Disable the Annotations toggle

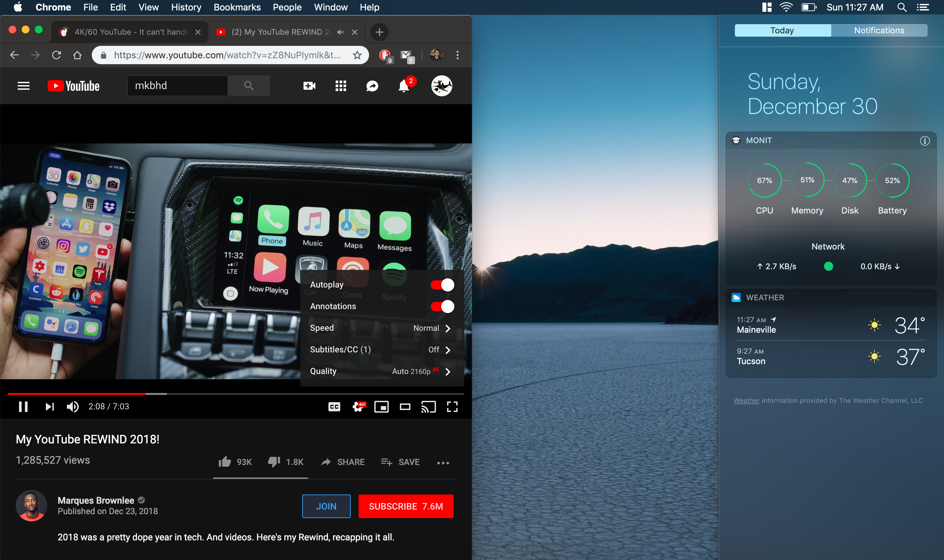442,307
